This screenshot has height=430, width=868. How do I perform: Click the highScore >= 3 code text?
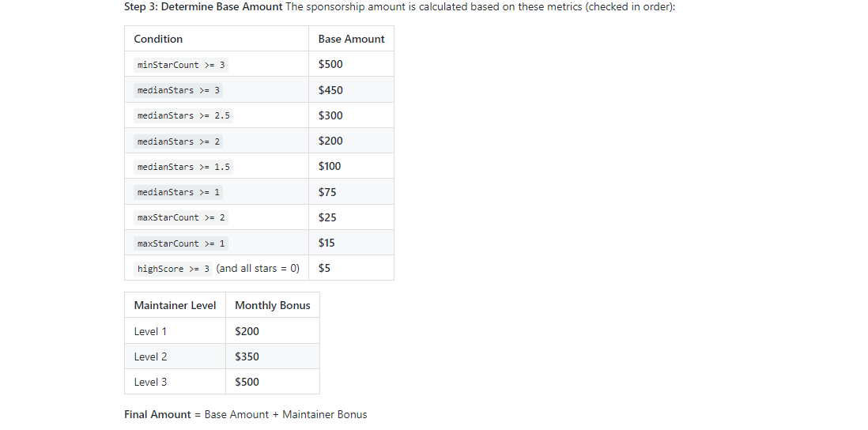pyautogui.click(x=173, y=269)
